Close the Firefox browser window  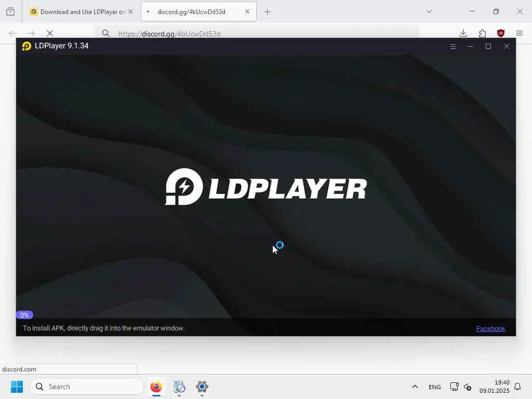[520, 11]
